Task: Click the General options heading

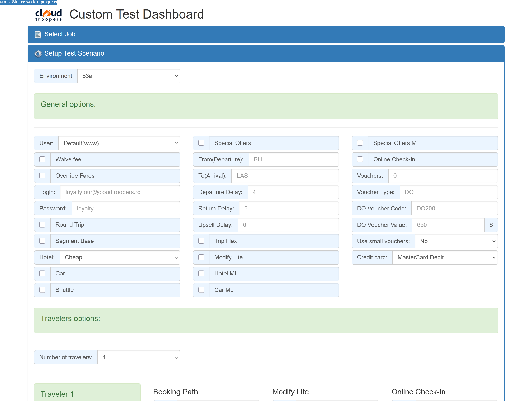Action: pos(68,104)
